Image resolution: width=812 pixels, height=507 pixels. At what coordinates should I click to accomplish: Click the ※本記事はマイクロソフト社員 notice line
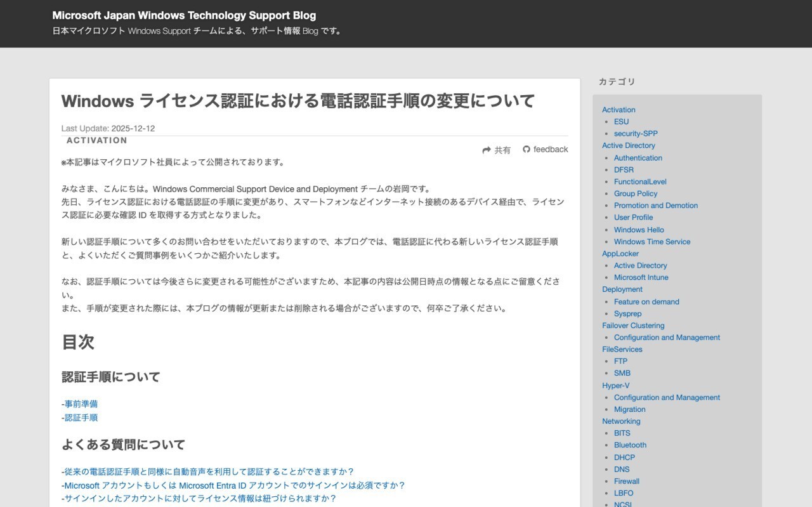click(x=173, y=162)
